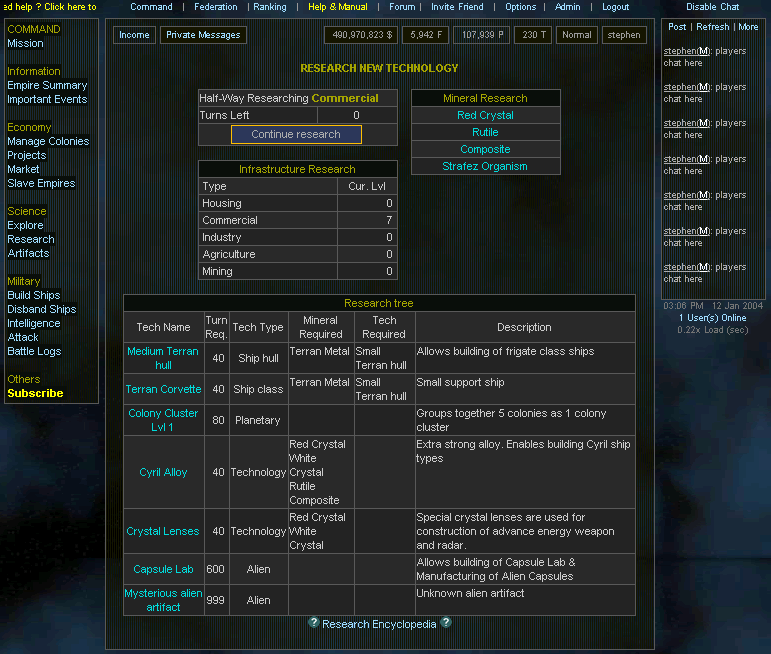Open the Federation menu
Viewport: 771px width, 654px height.
tap(215, 7)
